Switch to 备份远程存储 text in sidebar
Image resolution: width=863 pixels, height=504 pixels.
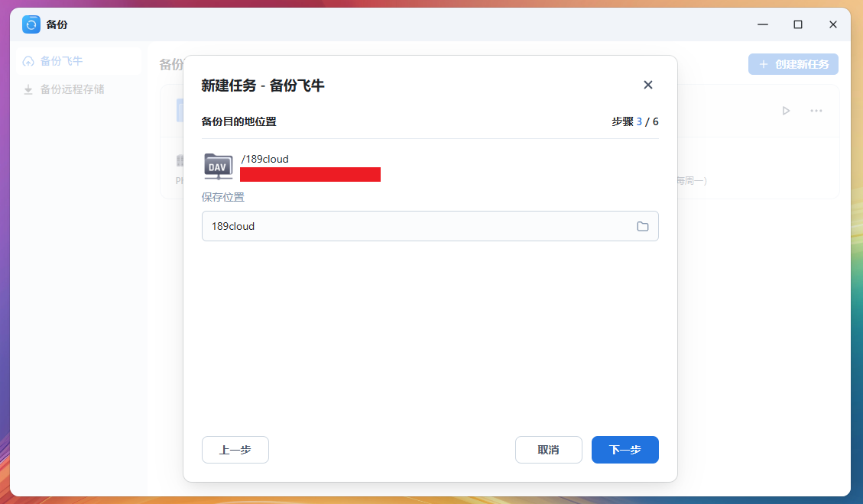(72, 89)
